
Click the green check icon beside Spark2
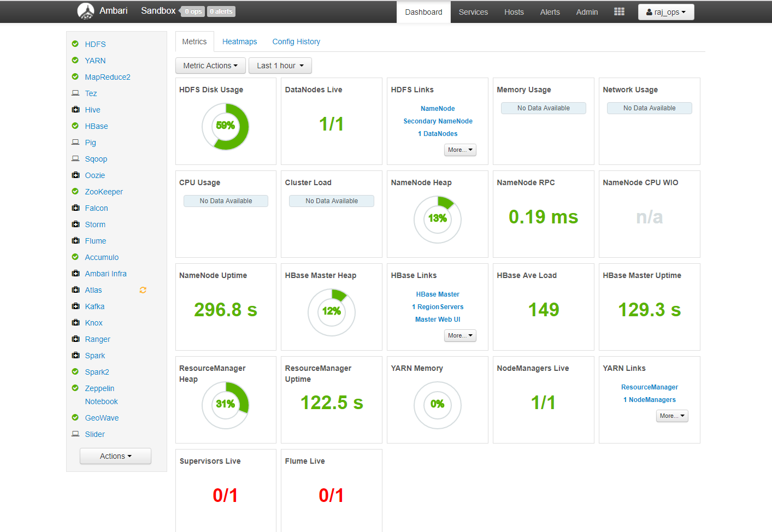click(75, 371)
